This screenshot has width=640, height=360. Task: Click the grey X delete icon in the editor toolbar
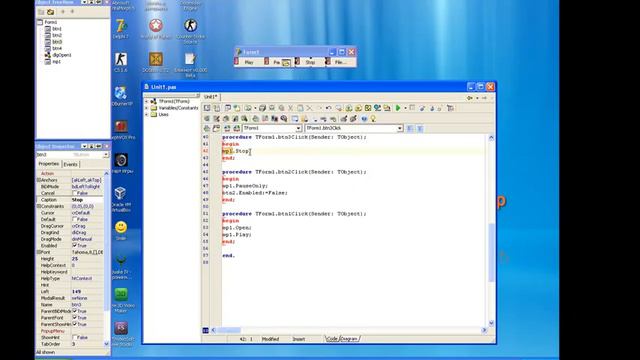click(309, 108)
